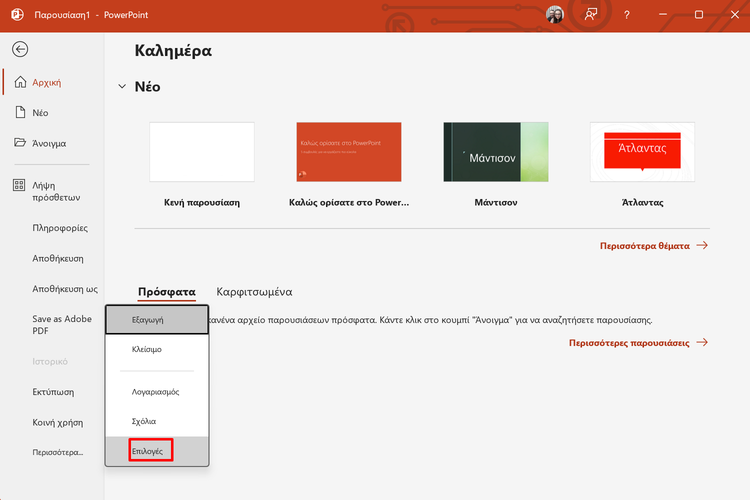The width and height of the screenshot is (750, 500).
Task: Click the user profile picture in title bar
Action: (x=554, y=15)
